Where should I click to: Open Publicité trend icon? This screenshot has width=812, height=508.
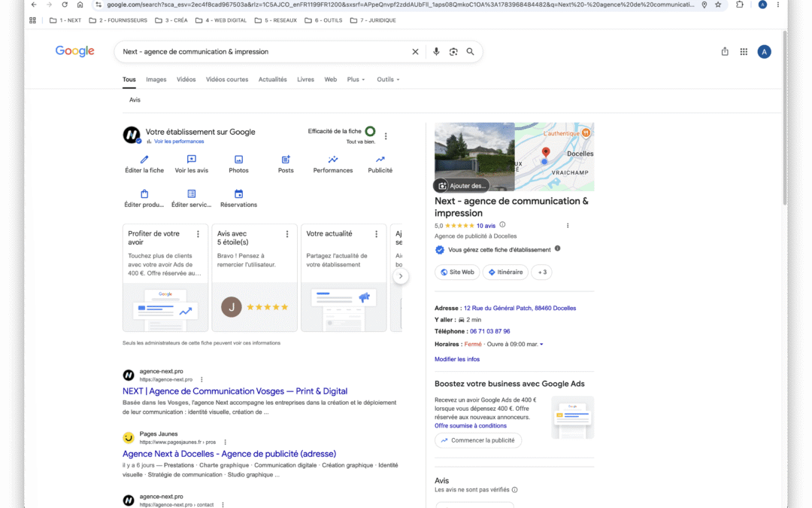(x=380, y=160)
